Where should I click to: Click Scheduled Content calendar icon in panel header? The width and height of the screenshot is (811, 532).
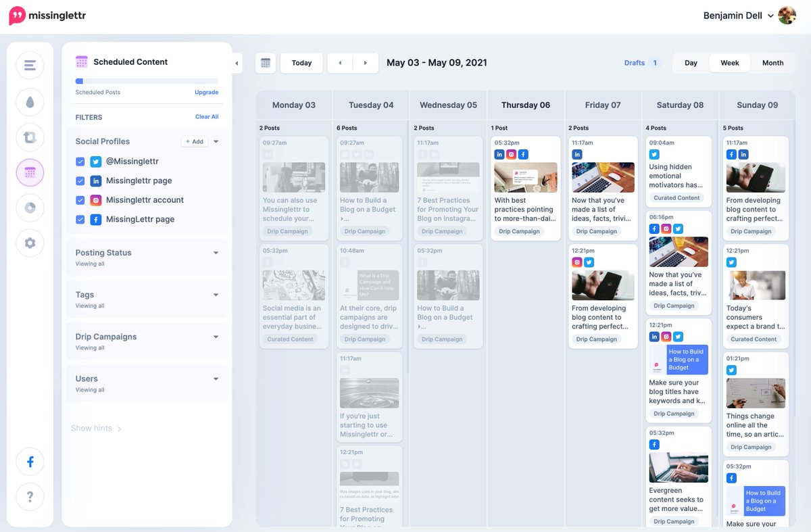click(82, 62)
